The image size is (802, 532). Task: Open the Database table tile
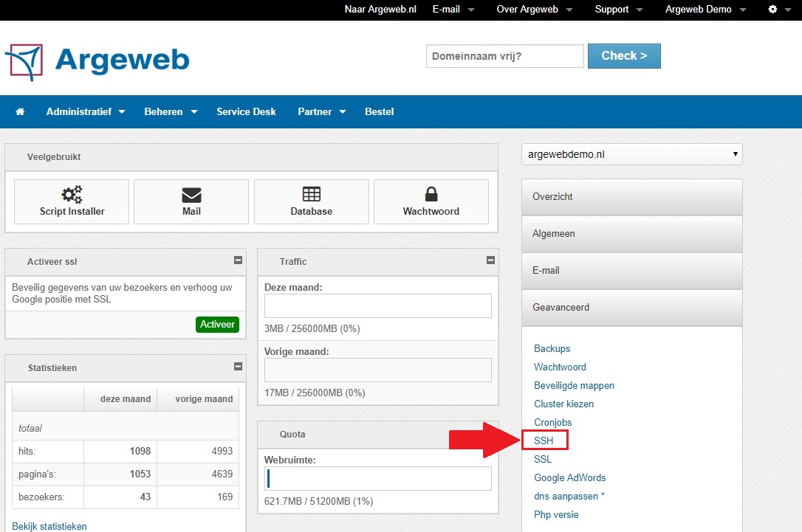[x=311, y=201]
